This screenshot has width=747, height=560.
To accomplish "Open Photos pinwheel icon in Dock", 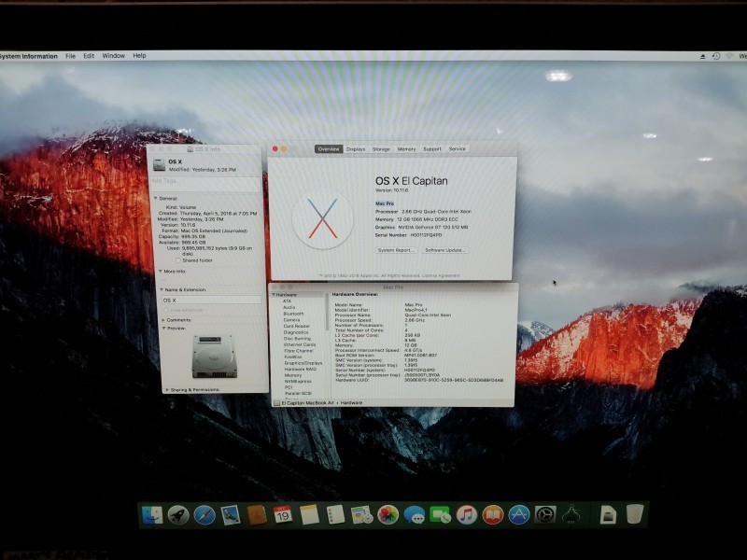I will pyautogui.click(x=388, y=515).
